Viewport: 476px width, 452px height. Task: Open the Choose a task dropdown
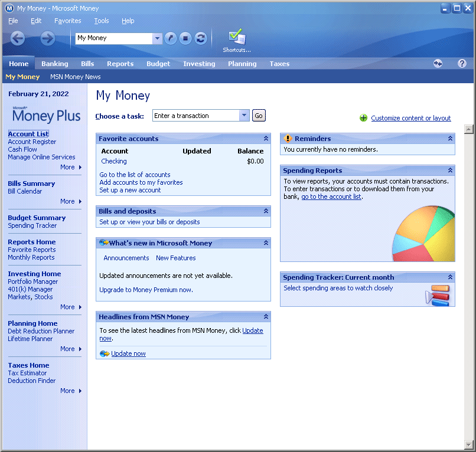click(x=244, y=116)
